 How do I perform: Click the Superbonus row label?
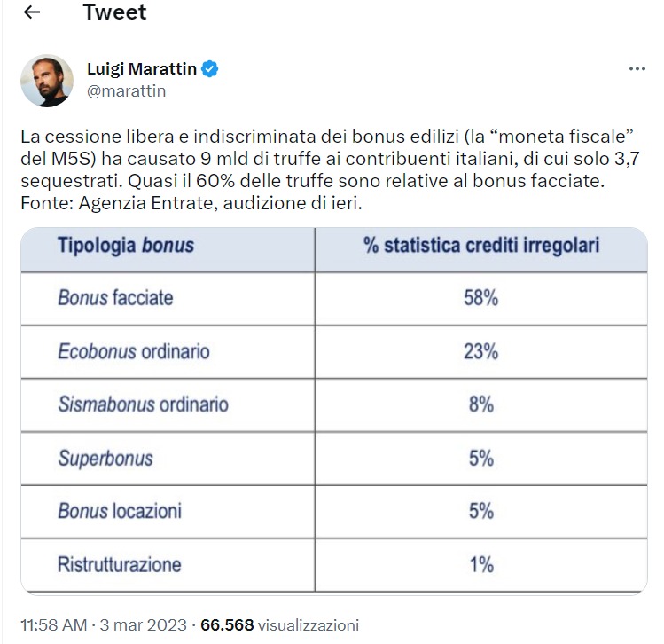(105, 459)
